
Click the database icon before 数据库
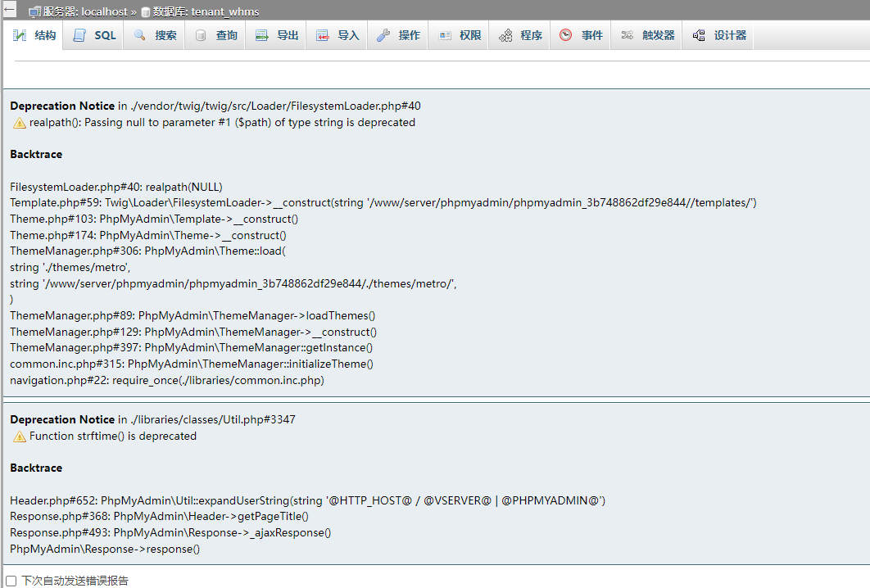tap(145, 12)
